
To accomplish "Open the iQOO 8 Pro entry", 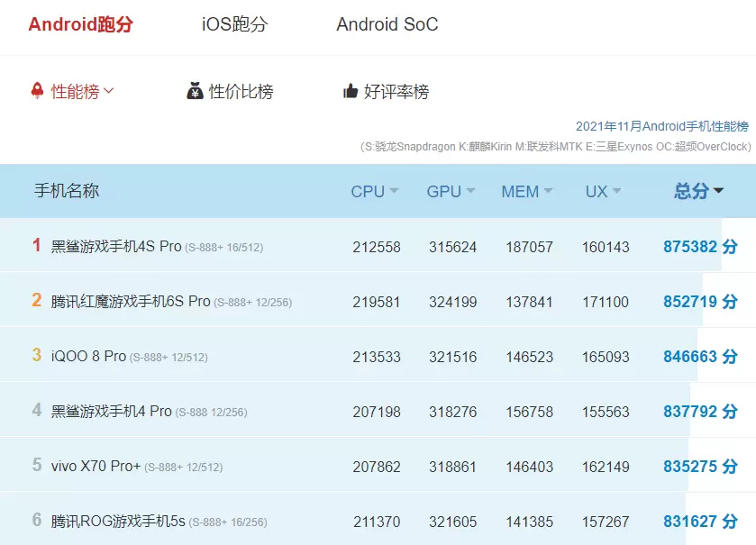I will [x=88, y=356].
